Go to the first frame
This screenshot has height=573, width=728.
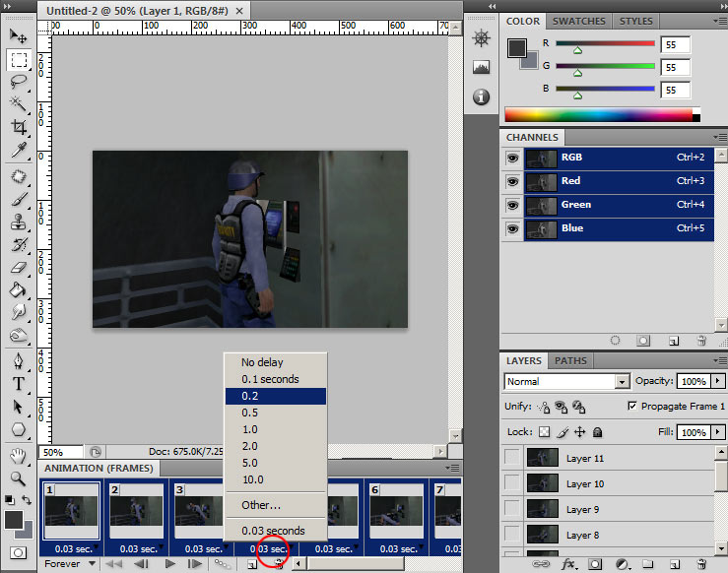113,564
